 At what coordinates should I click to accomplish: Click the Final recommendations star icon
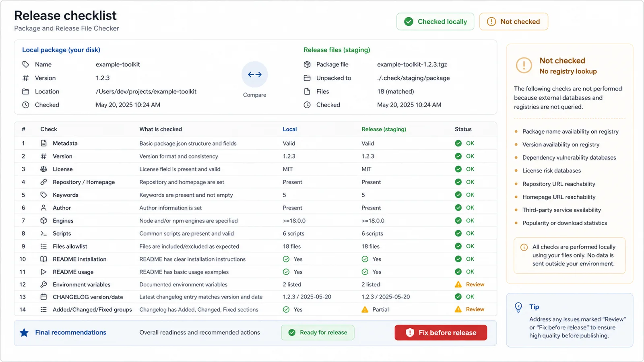(x=24, y=333)
